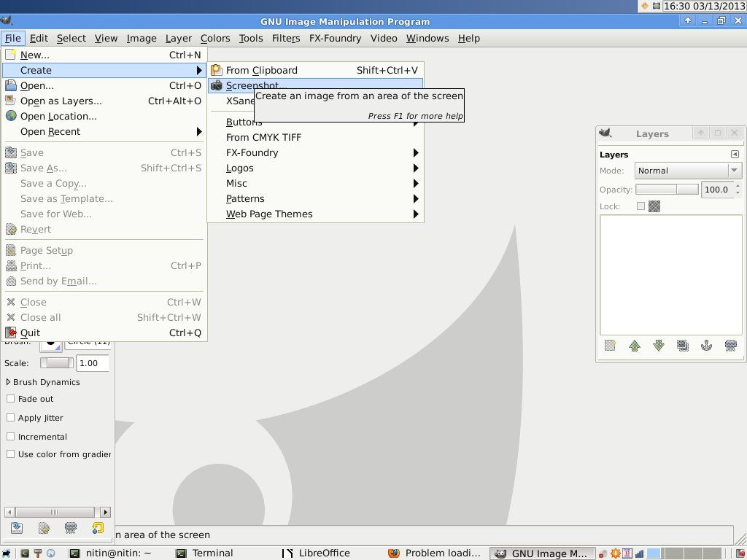Click the raise layer up arrow icon
This screenshot has width=747, height=560.
635,346
